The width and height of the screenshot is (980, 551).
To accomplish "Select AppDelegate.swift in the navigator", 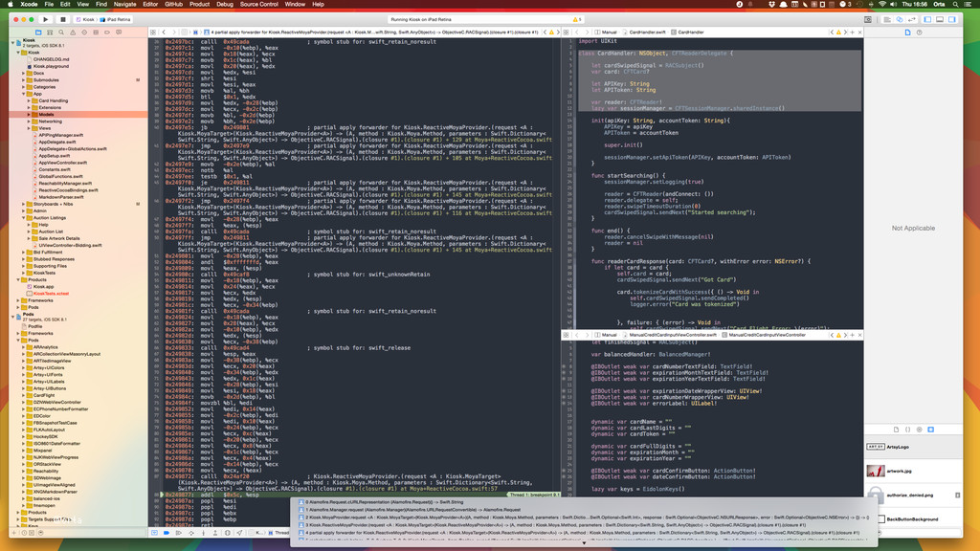I will [56, 142].
